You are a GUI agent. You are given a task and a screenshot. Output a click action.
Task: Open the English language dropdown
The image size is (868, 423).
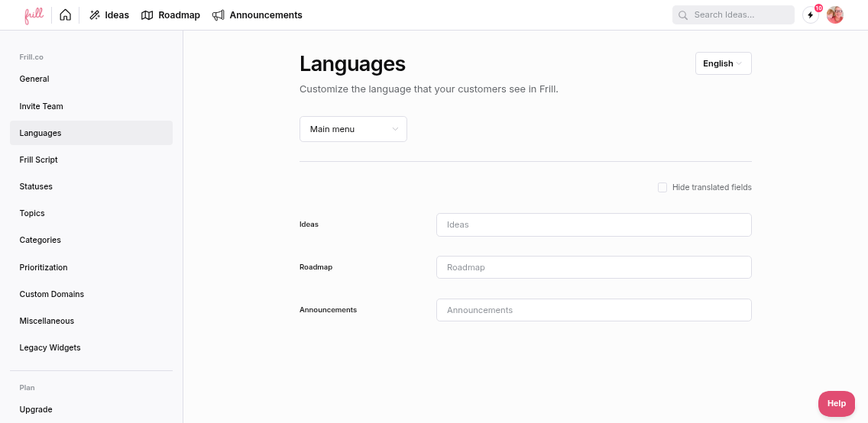coord(723,63)
